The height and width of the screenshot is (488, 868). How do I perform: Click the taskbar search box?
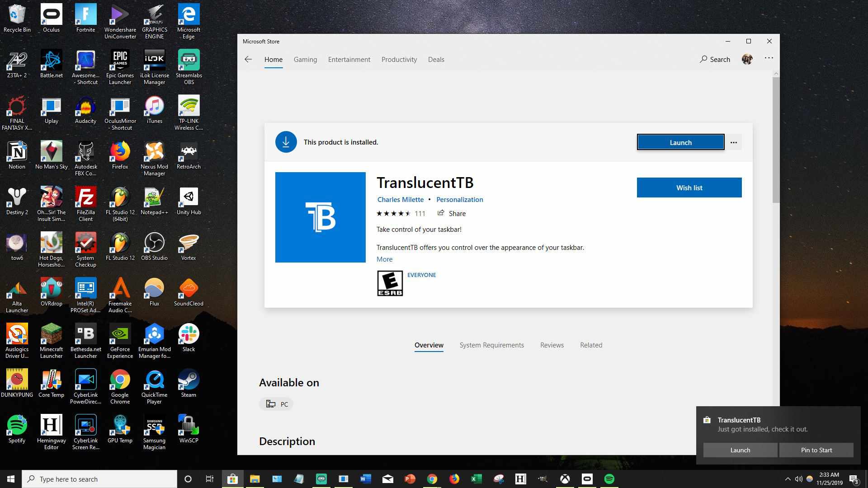pos(99,479)
